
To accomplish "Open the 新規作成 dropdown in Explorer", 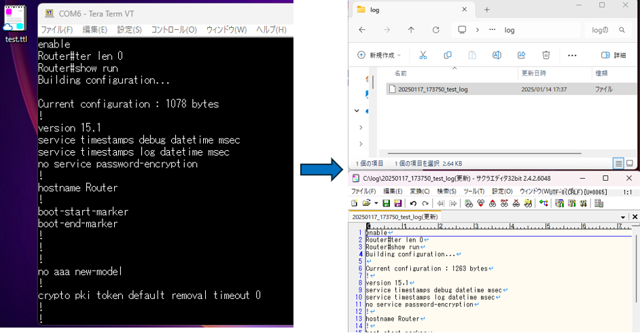I will 378,55.
